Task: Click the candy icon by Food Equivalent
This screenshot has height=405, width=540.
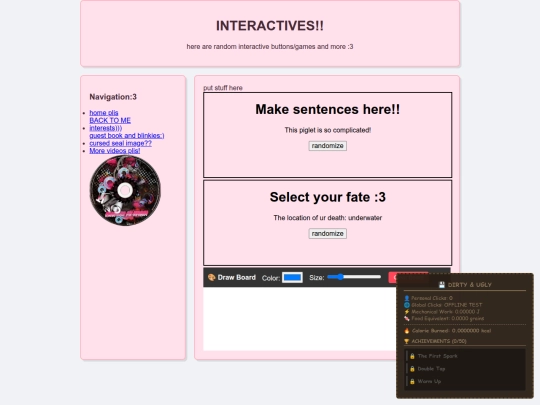Action: 407,319
